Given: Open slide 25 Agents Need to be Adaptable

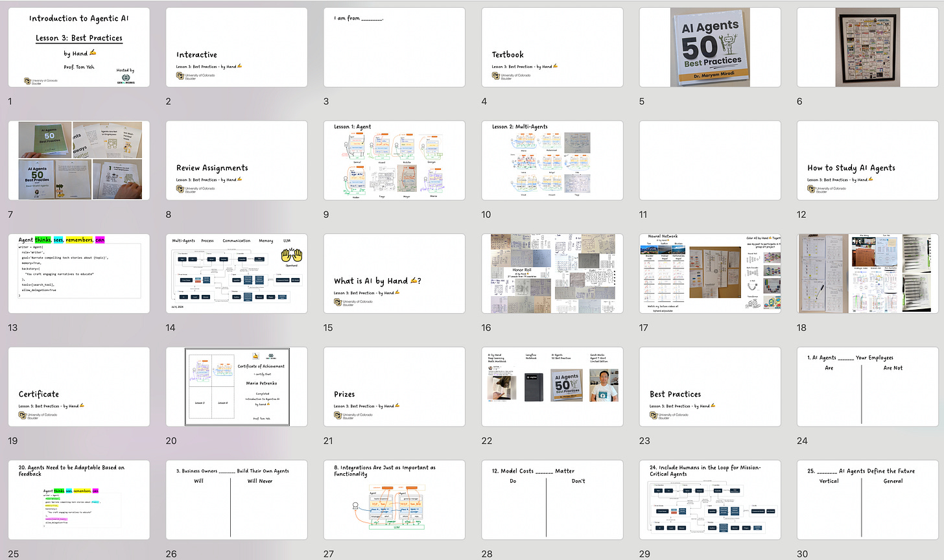Looking at the screenshot, I should click(79, 500).
